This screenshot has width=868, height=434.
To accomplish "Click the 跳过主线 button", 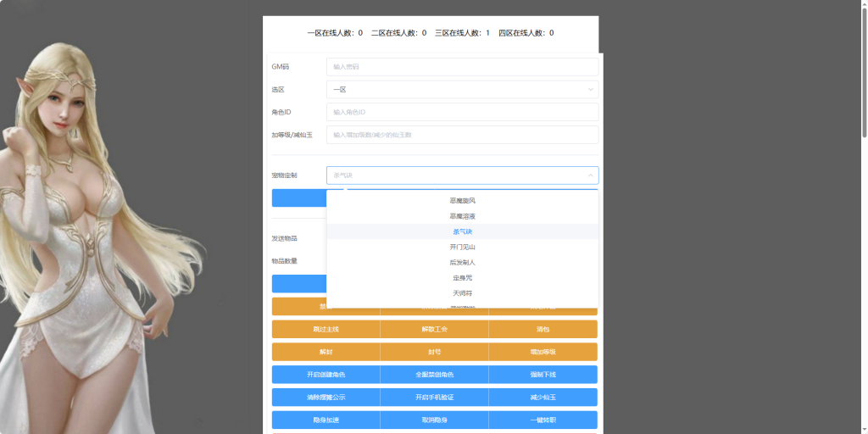I will tap(326, 330).
